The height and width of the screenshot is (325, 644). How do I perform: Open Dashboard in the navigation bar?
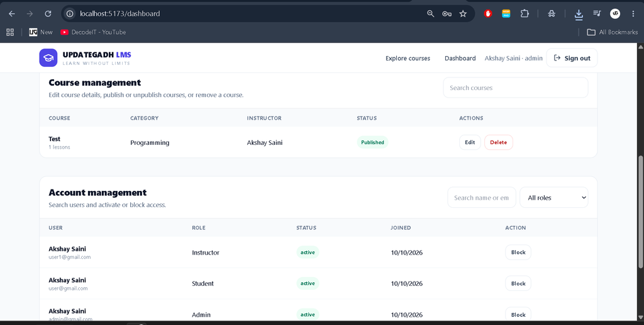pyautogui.click(x=460, y=59)
